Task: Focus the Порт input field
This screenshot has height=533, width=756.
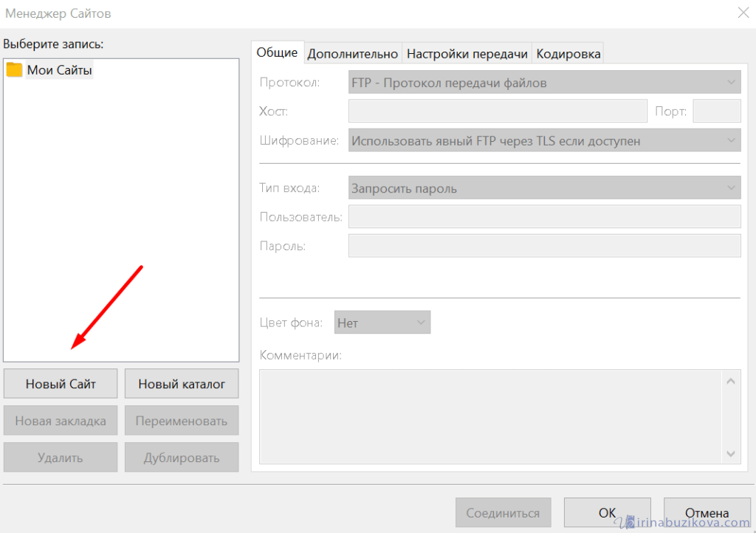Action: [x=716, y=111]
